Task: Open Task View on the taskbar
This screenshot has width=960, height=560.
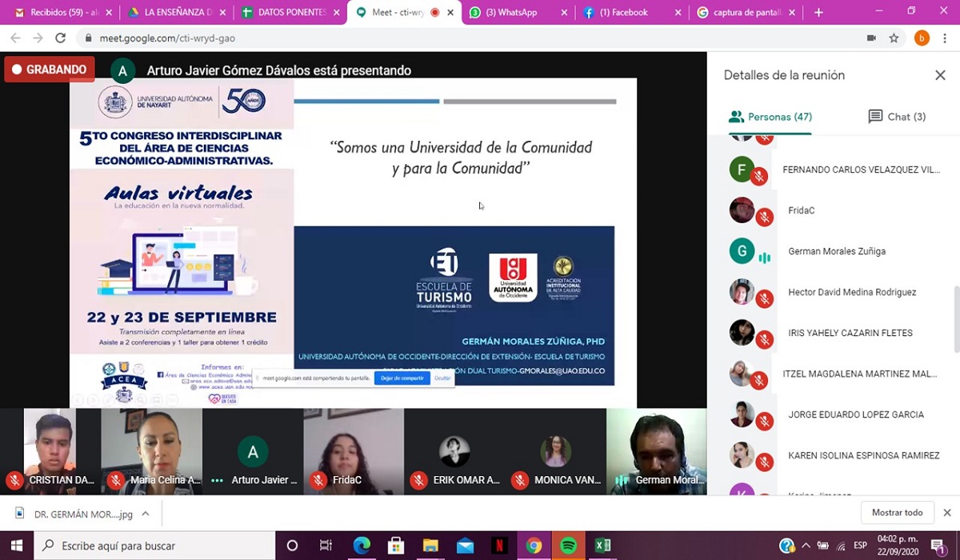Action: 326,546
